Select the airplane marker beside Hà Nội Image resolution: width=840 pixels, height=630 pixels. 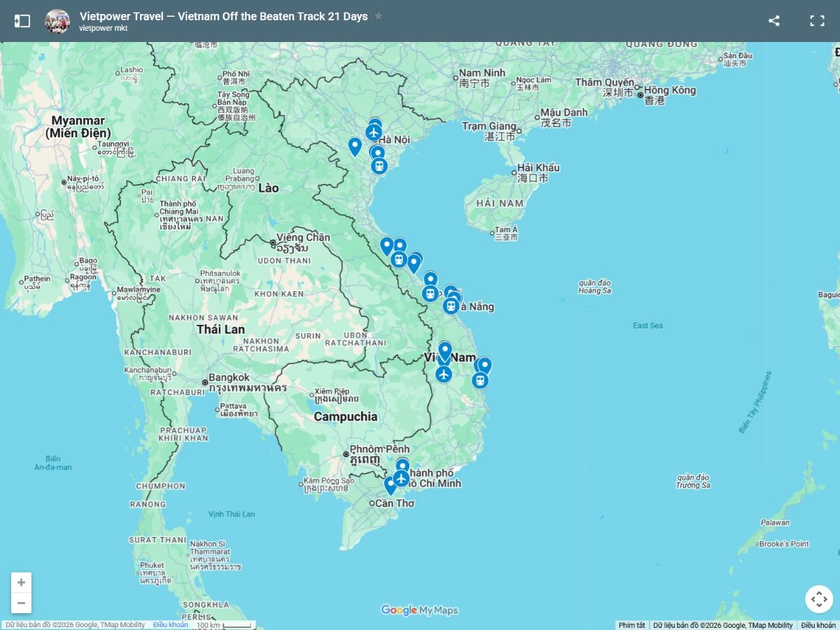point(374,132)
